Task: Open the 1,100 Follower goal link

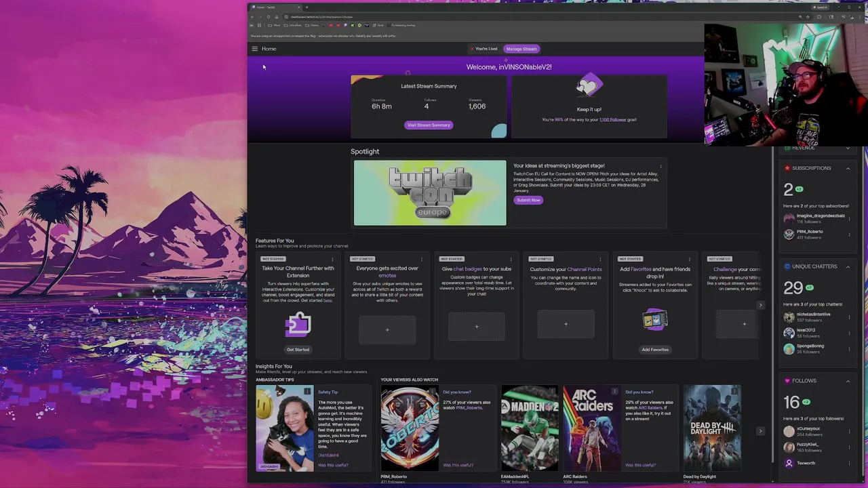Action: click(612, 120)
